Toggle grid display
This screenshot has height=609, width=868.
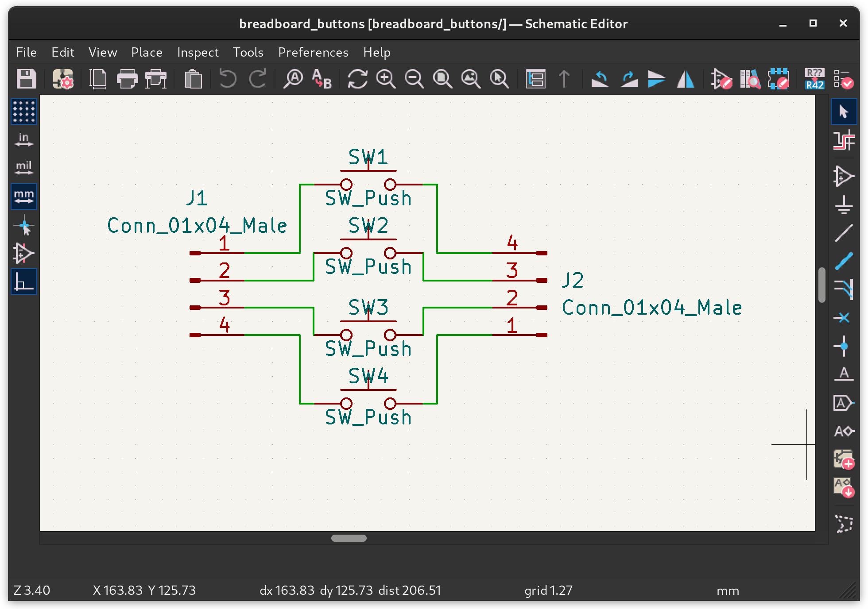24,112
